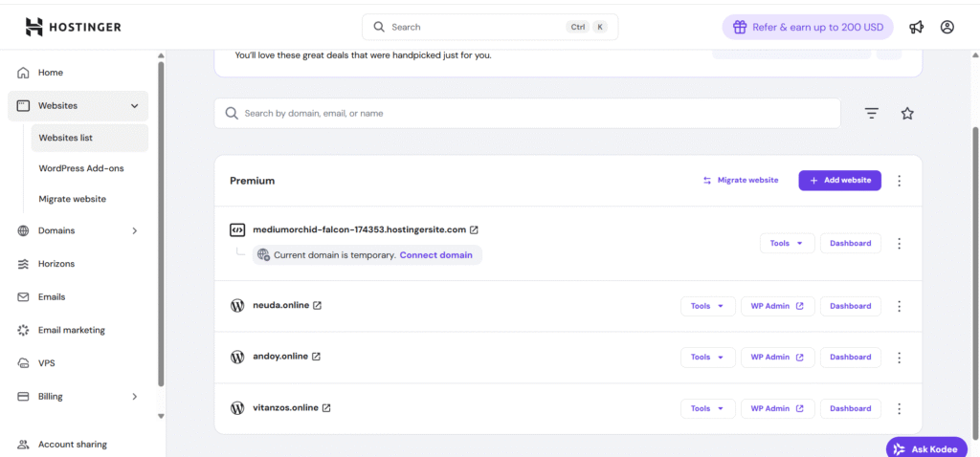
Task: Select WordPress Add-ons in sidebar
Action: point(81,168)
